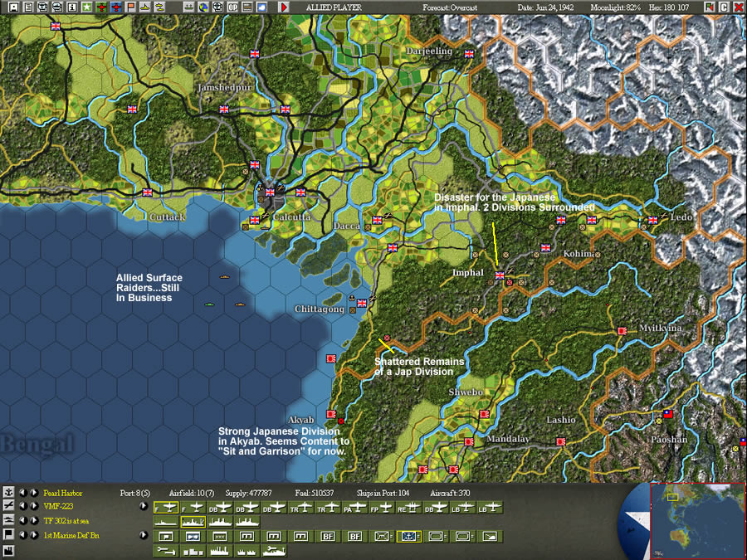Select the FP floatplane group icon

point(383,508)
